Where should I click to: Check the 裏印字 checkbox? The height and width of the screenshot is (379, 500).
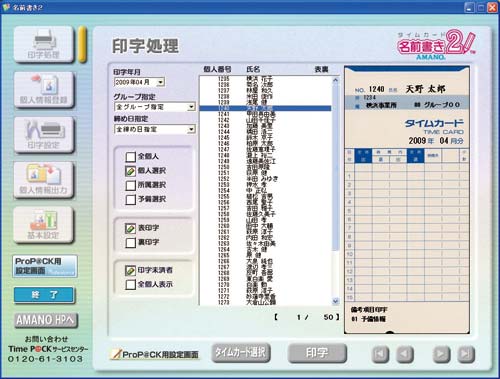click(x=131, y=243)
